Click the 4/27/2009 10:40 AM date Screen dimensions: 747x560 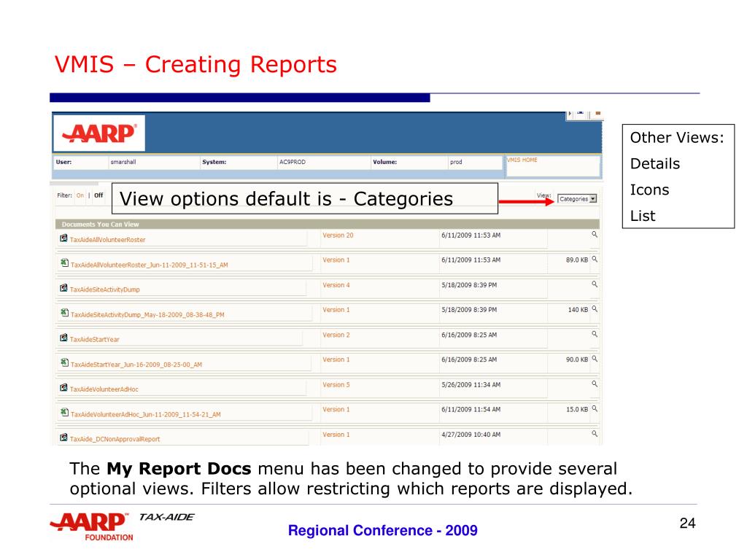click(471, 435)
